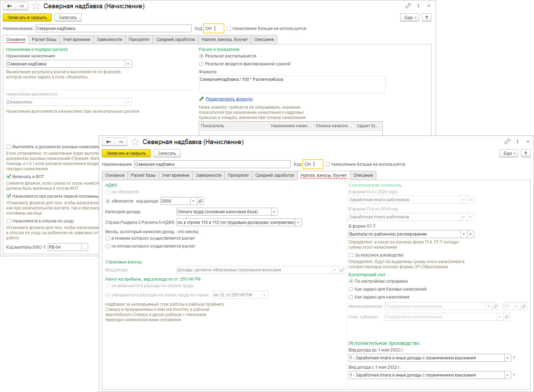Expand код дохода dropdown arrow
The image size is (534, 392).
point(193,201)
